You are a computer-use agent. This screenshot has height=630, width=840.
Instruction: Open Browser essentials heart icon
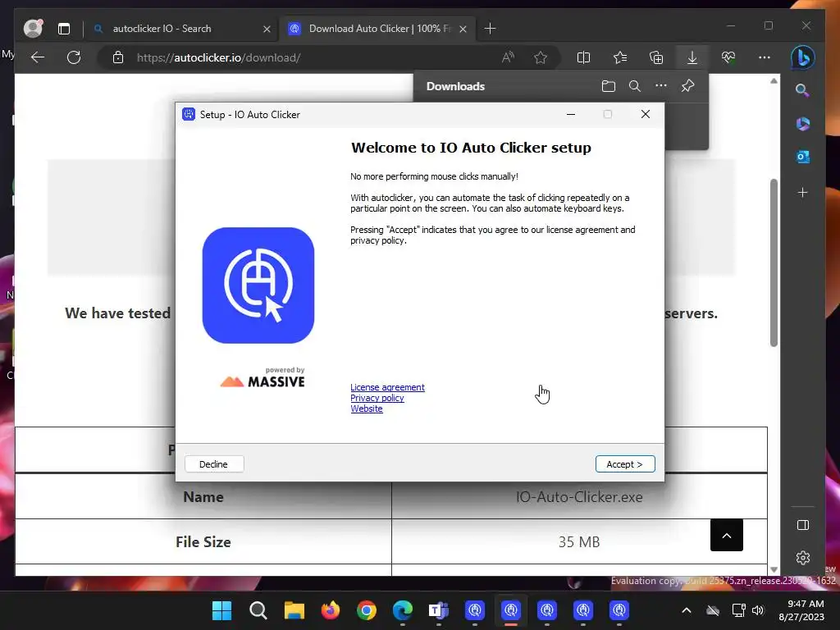pos(728,57)
